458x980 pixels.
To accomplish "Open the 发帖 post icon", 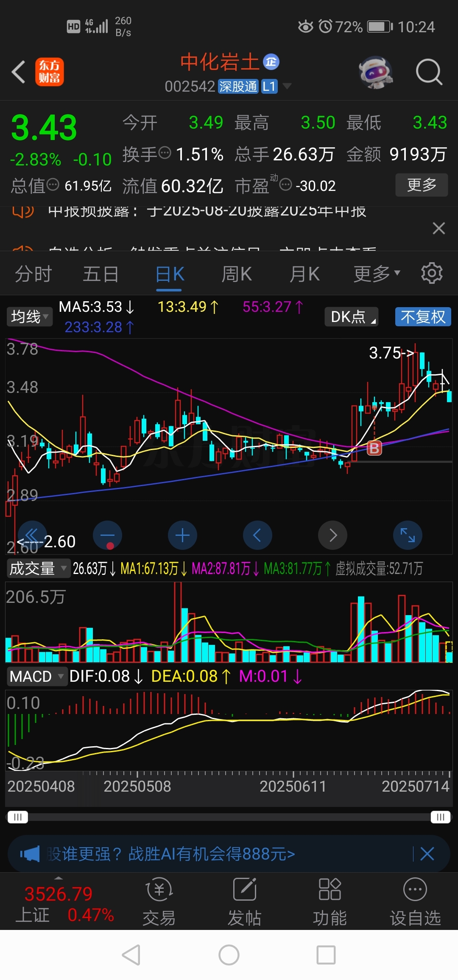I will (x=244, y=901).
